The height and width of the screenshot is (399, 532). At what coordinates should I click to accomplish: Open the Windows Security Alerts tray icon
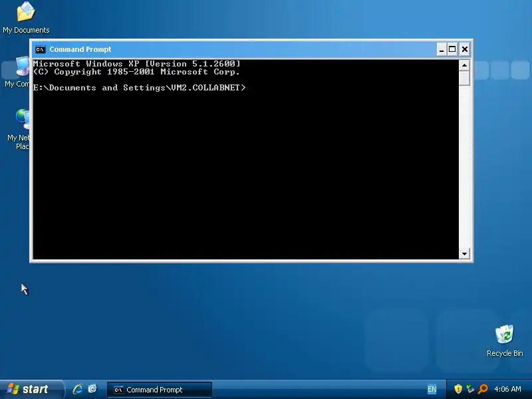pos(458,389)
